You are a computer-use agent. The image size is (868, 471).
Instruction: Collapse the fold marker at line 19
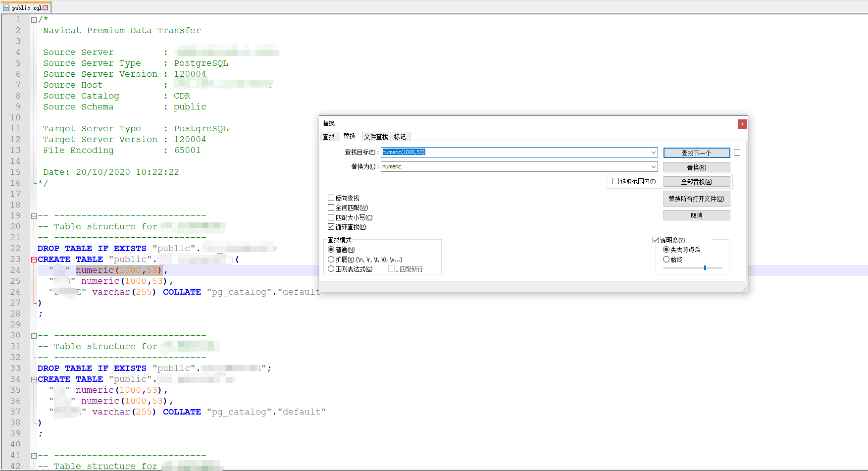pos(34,216)
